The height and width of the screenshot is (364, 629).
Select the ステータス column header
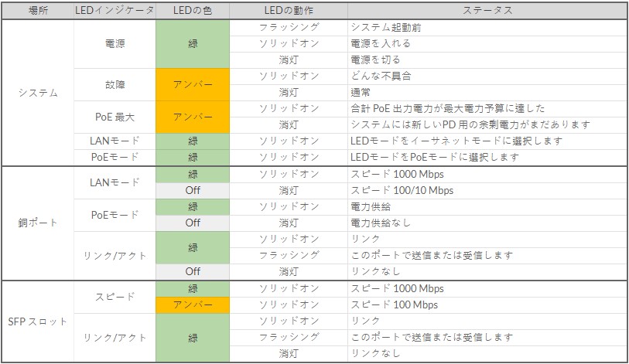(487, 11)
